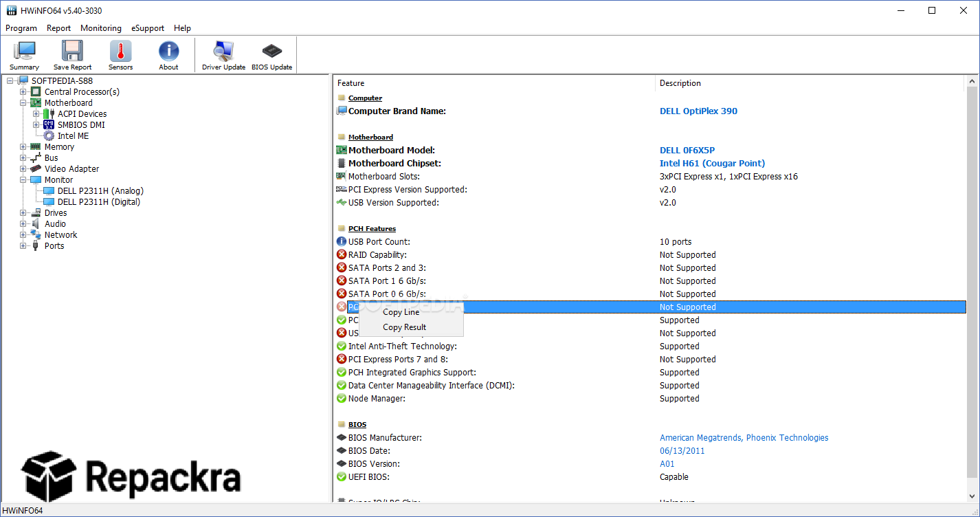Launch Driver Update from the toolbar
This screenshot has height=517, width=980.
[223, 55]
